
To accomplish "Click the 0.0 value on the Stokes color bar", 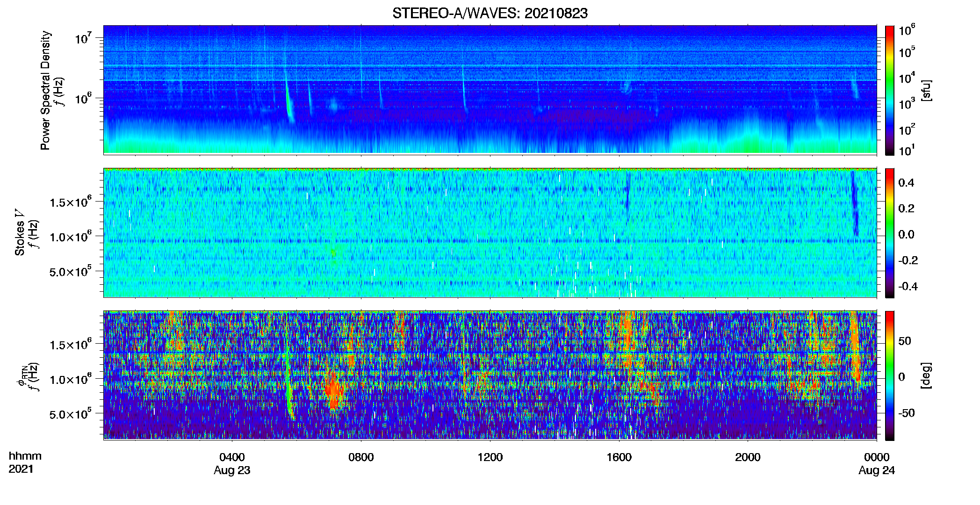I will click(x=906, y=234).
